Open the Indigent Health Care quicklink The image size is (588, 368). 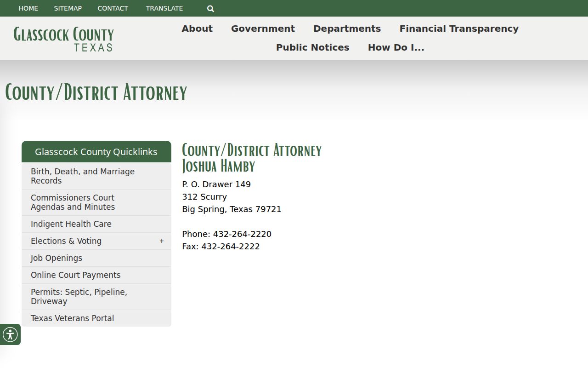tap(96, 224)
